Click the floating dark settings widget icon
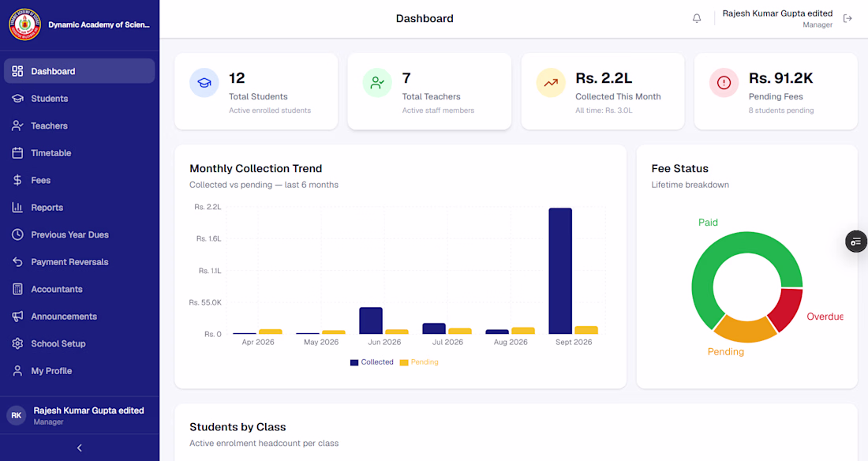 pyautogui.click(x=856, y=242)
